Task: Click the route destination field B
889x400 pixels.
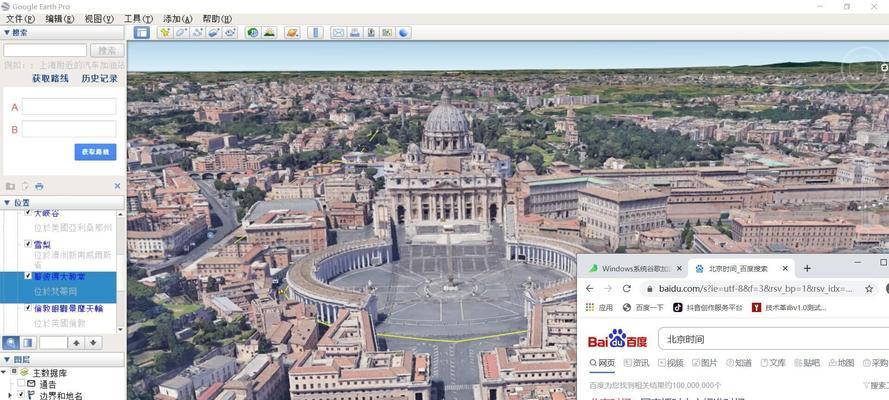Action: 69,129
